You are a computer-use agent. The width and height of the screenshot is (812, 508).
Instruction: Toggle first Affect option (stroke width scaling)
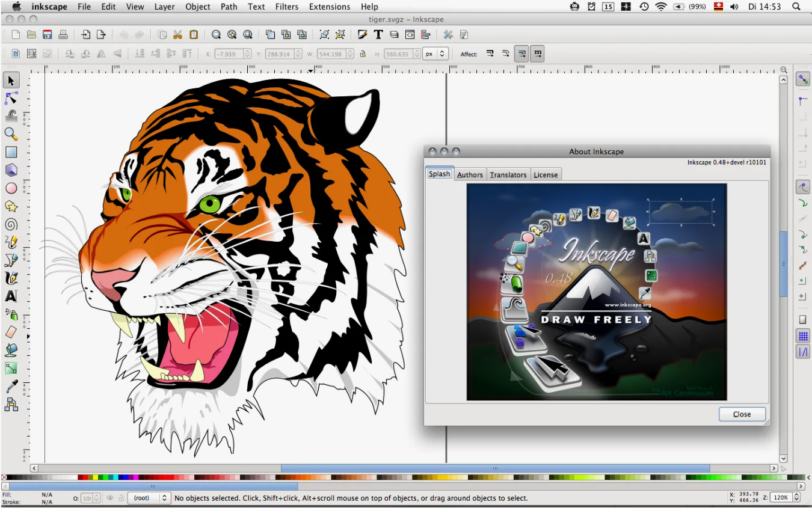click(x=490, y=54)
